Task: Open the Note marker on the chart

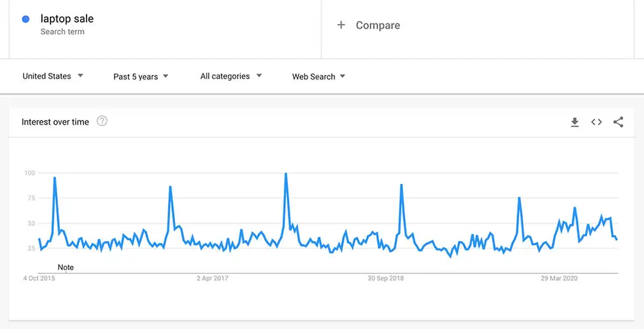Action: pos(66,267)
